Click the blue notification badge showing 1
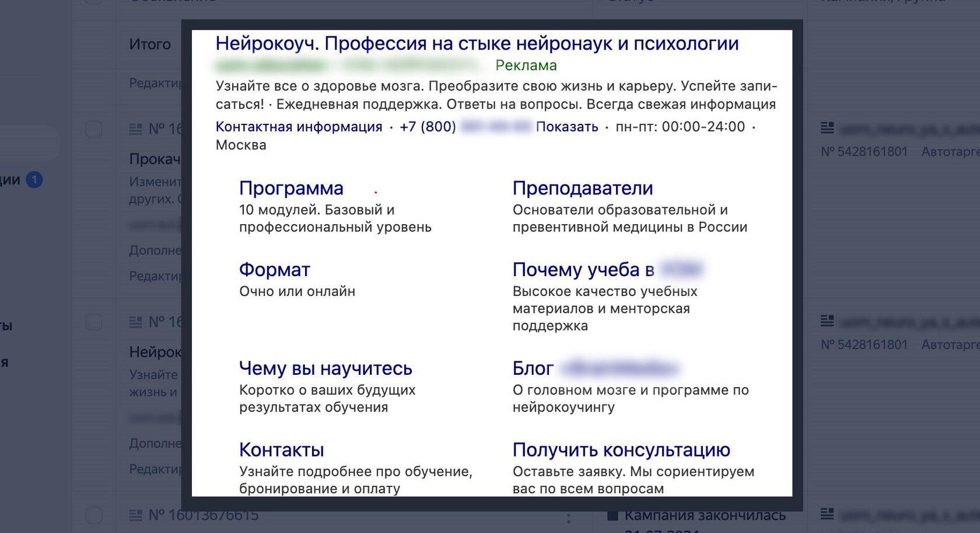This screenshot has width=980, height=533. (x=34, y=180)
